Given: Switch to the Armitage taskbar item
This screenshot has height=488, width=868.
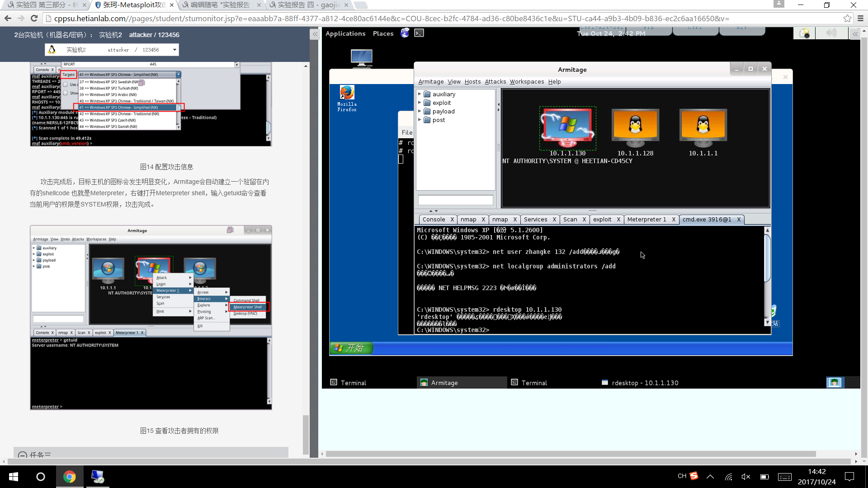Looking at the screenshot, I should pos(462,383).
